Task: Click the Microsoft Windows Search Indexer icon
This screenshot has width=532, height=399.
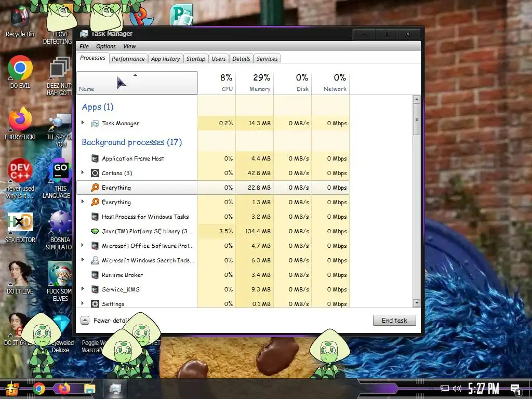Action: (95, 260)
